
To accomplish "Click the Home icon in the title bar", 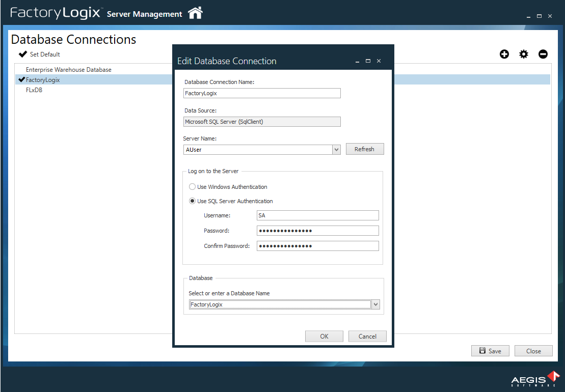I will [x=194, y=13].
